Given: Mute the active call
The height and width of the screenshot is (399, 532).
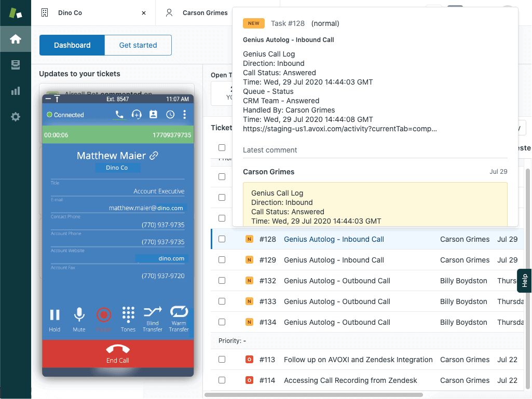Looking at the screenshot, I should (79, 314).
